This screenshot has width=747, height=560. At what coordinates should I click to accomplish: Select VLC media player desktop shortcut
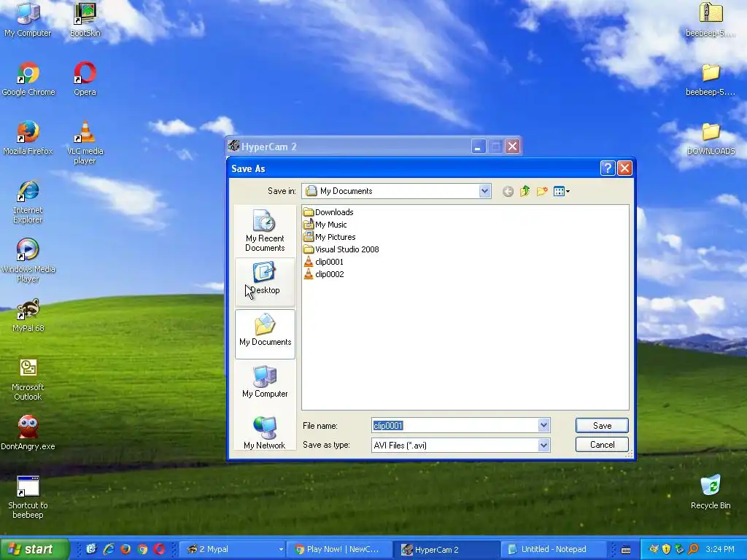coord(85,142)
